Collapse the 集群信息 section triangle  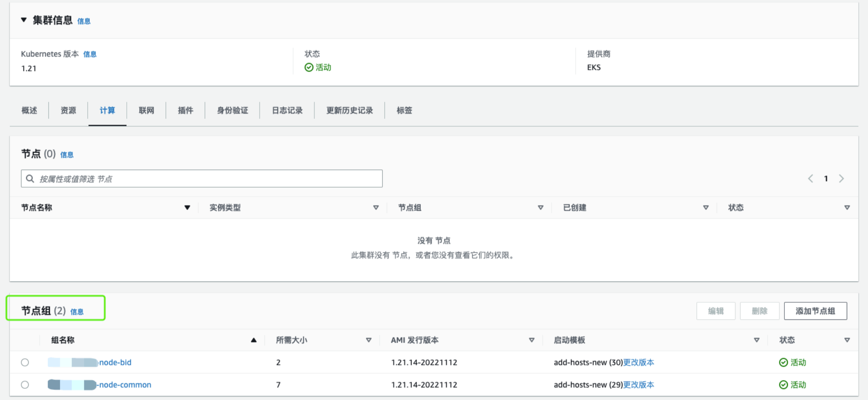pyautogui.click(x=24, y=20)
